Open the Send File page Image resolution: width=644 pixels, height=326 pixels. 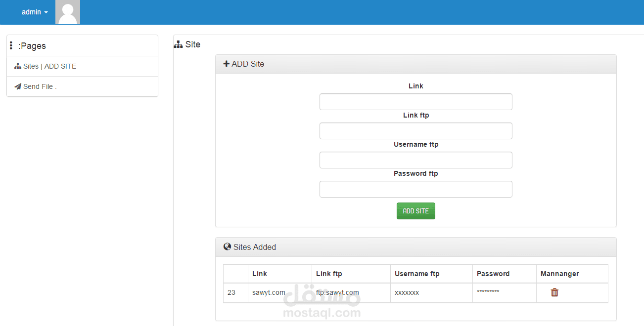click(82, 86)
